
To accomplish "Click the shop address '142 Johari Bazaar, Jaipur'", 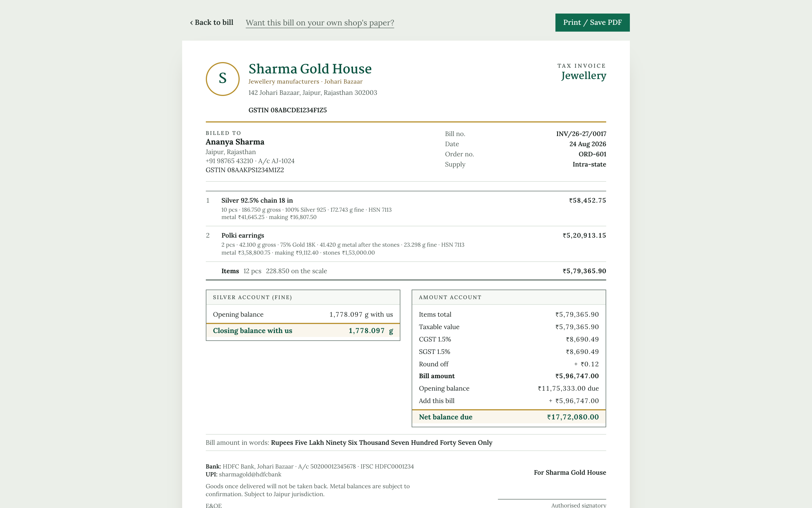I will click(313, 93).
